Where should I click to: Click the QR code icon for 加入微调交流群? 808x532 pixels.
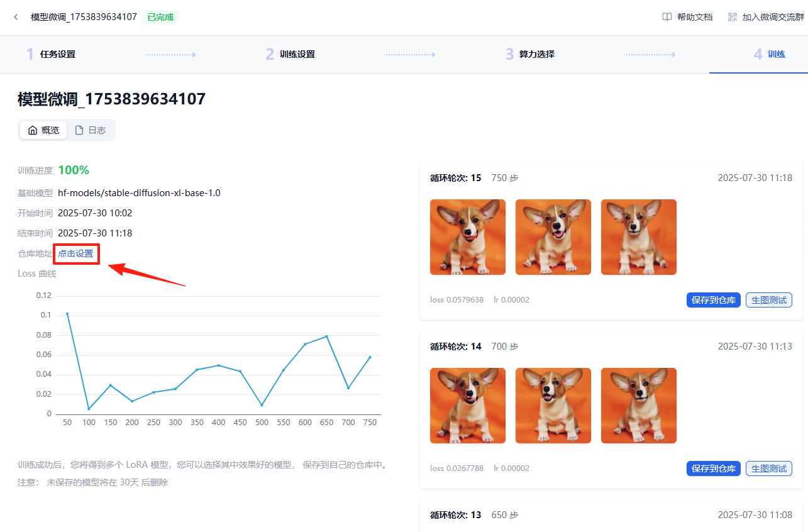click(x=733, y=17)
